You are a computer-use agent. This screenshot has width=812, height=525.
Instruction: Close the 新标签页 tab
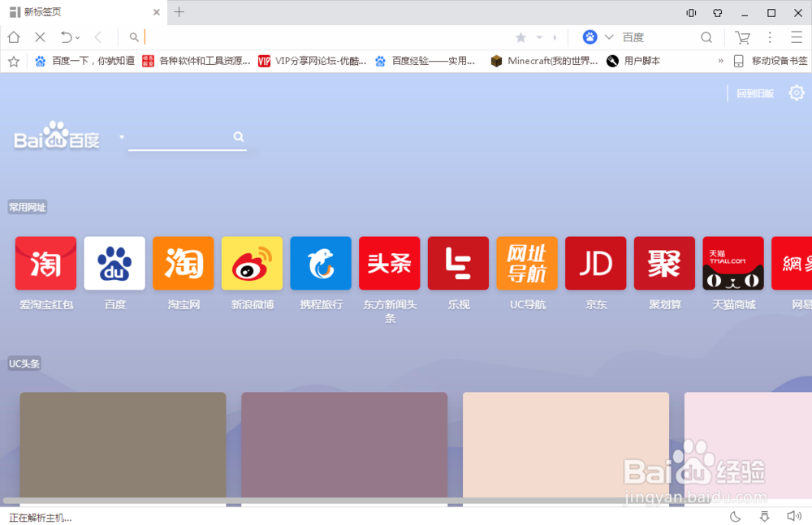coord(157,12)
